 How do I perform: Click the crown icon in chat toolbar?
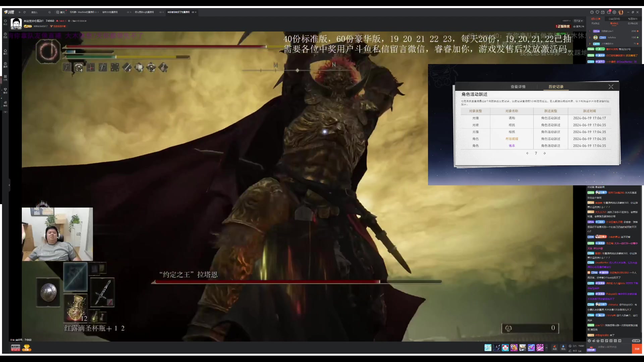tap(598, 341)
